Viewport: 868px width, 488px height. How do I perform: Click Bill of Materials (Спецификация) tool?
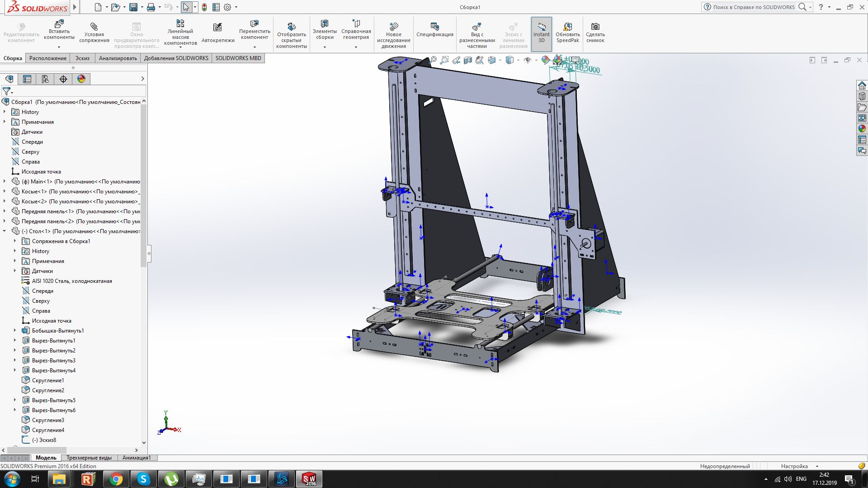coord(435,30)
